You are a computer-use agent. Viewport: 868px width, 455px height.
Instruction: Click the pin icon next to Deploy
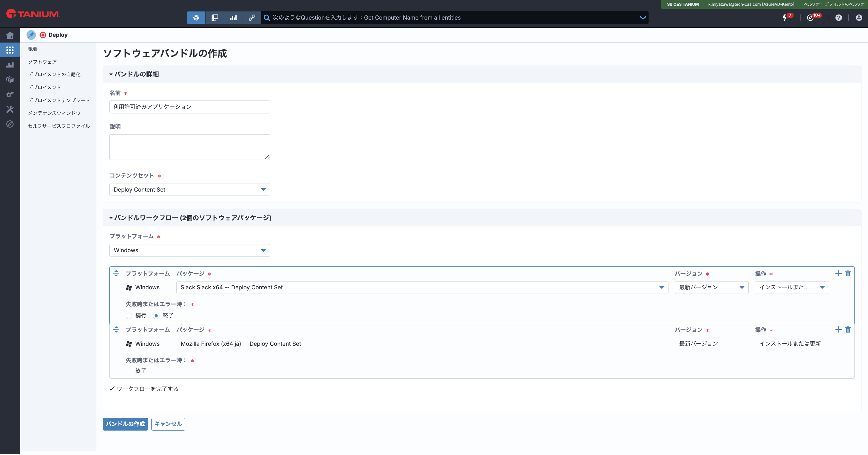pyautogui.click(x=31, y=35)
